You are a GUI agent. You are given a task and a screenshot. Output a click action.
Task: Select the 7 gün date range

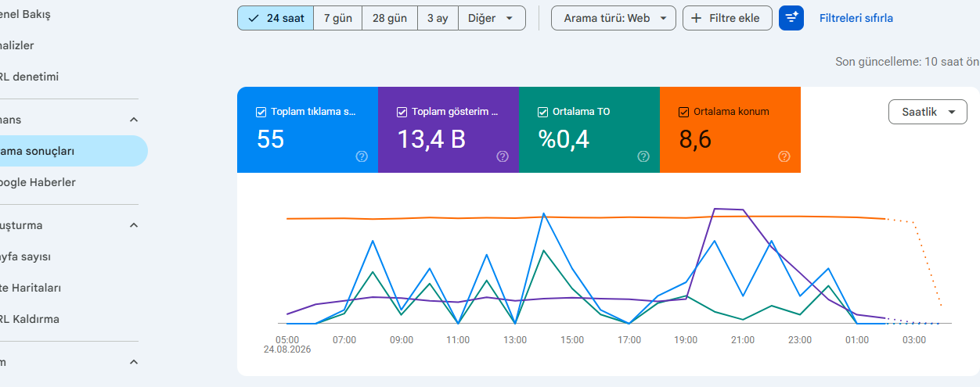pos(338,18)
